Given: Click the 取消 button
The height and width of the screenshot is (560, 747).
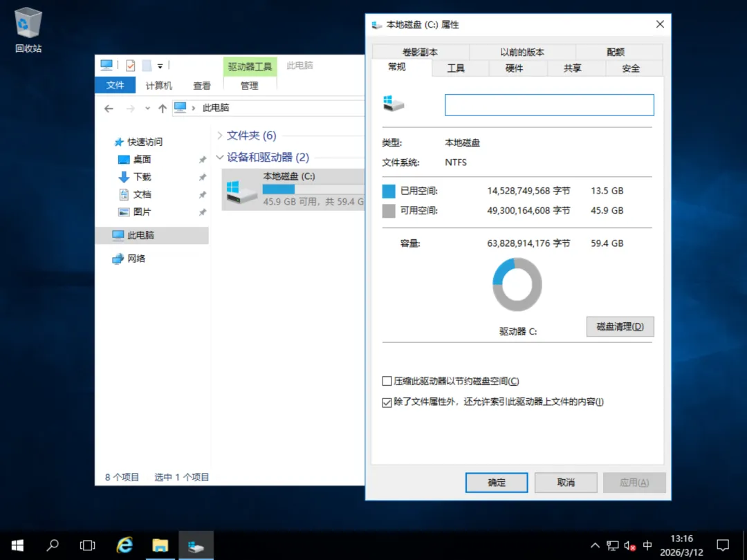Looking at the screenshot, I should 566,483.
